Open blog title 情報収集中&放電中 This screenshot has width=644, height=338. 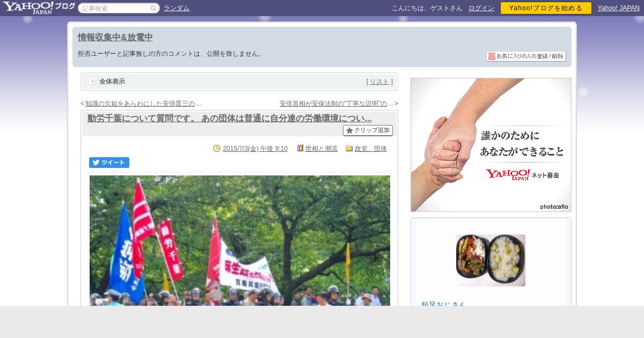point(115,37)
